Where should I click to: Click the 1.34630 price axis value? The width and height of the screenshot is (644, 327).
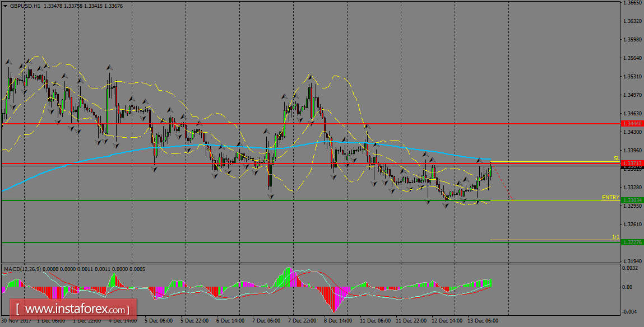pyautogui.click(x=632, y=113)
